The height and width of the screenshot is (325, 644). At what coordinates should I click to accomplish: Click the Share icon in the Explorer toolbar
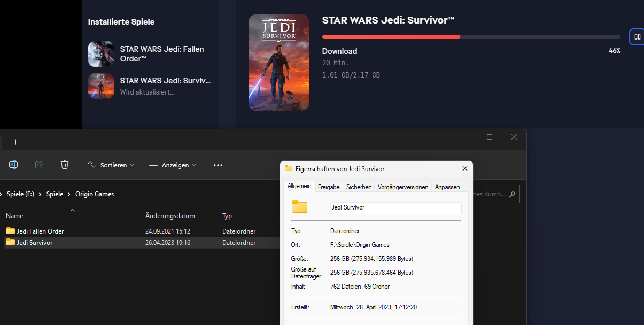pyautogui.click(x=39, y=165)
